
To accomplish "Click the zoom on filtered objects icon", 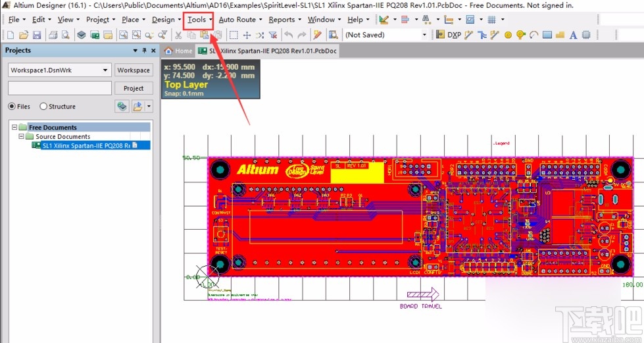I will [x=162, y=35].
